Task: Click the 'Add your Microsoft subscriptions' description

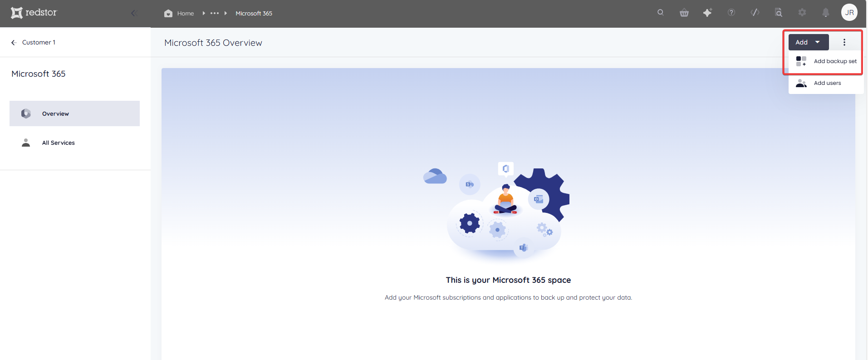Action: [x=508, y=297]
